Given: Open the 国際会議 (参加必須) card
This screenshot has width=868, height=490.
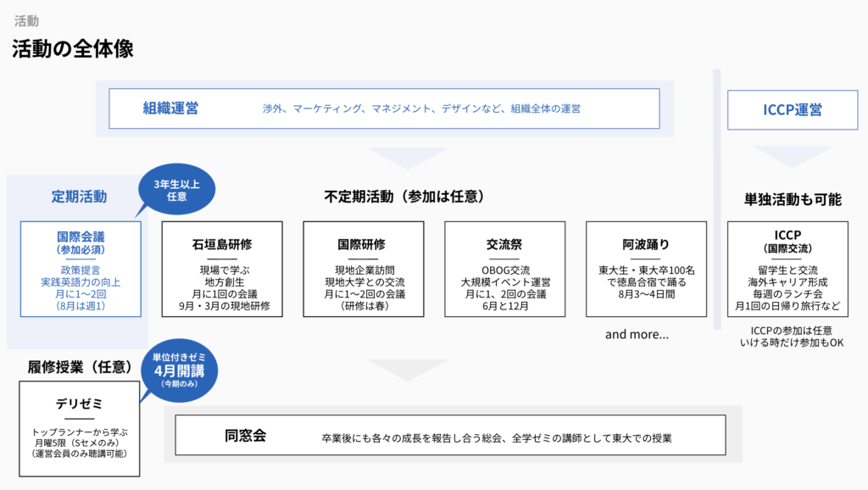Looking at the screenshot, I should coord(81,269).
